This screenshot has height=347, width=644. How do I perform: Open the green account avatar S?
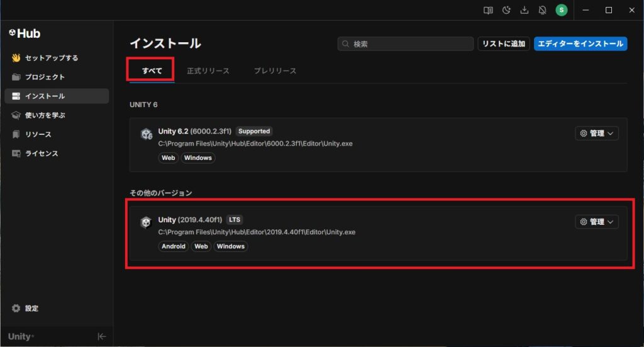562,10
